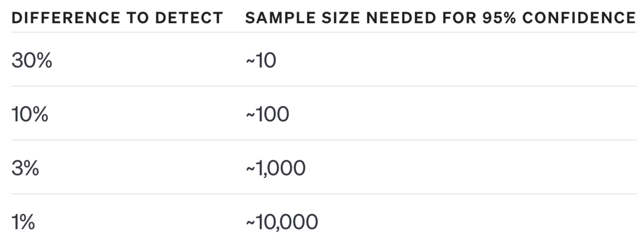This screenshot has width=644, height=248.
Task: Select the 1% difference cell
Action: [23, 222]
